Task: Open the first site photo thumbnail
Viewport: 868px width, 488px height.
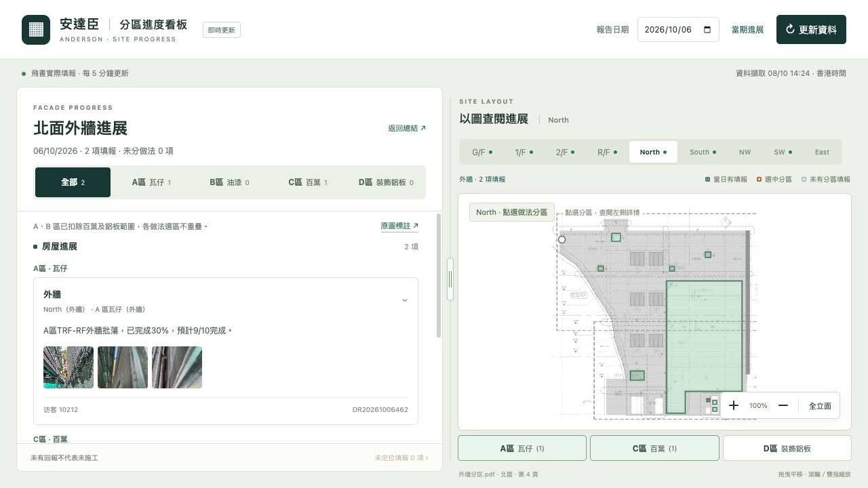Action: point(68,367)
